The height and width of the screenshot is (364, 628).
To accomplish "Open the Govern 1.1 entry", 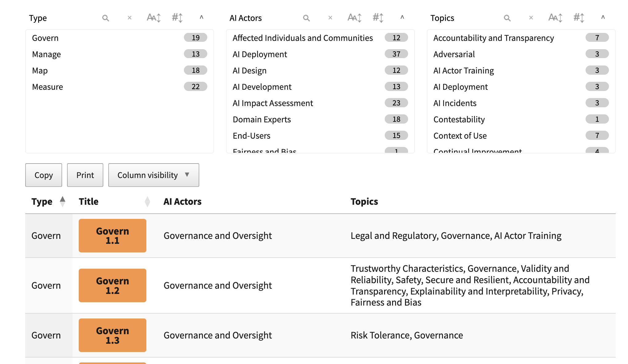I will tap(113, 236).
